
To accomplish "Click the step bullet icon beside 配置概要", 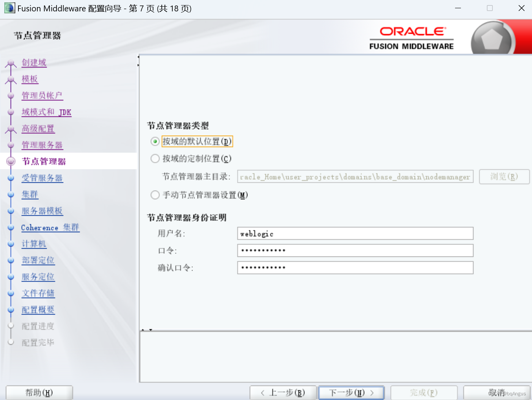I will tap(11, 310).
